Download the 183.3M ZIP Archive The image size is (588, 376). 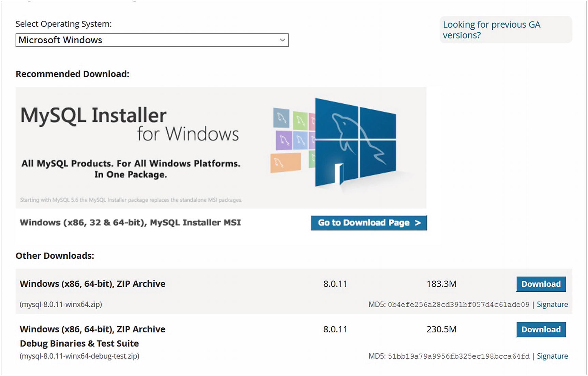point(541,284)
